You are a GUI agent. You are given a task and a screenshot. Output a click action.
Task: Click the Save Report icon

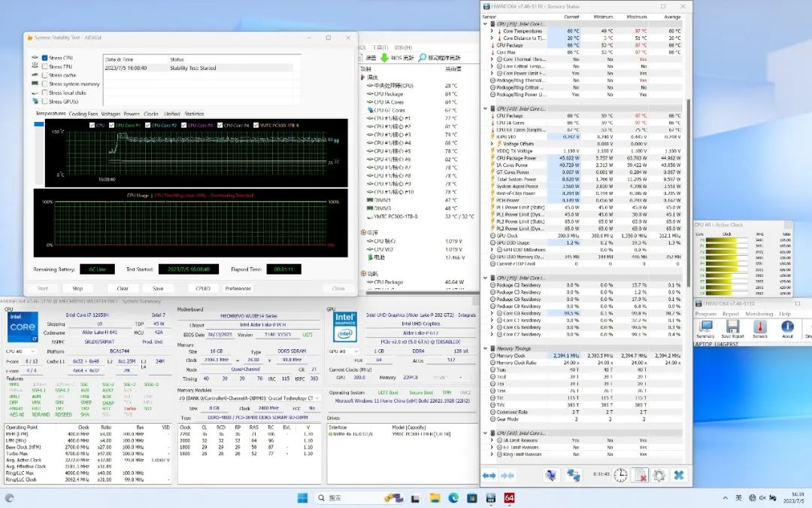click(732, 327)
